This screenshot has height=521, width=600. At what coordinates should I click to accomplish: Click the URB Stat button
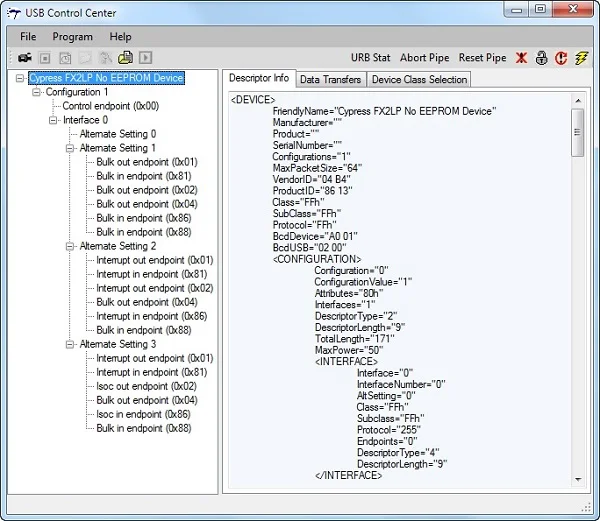click(370, 58)
